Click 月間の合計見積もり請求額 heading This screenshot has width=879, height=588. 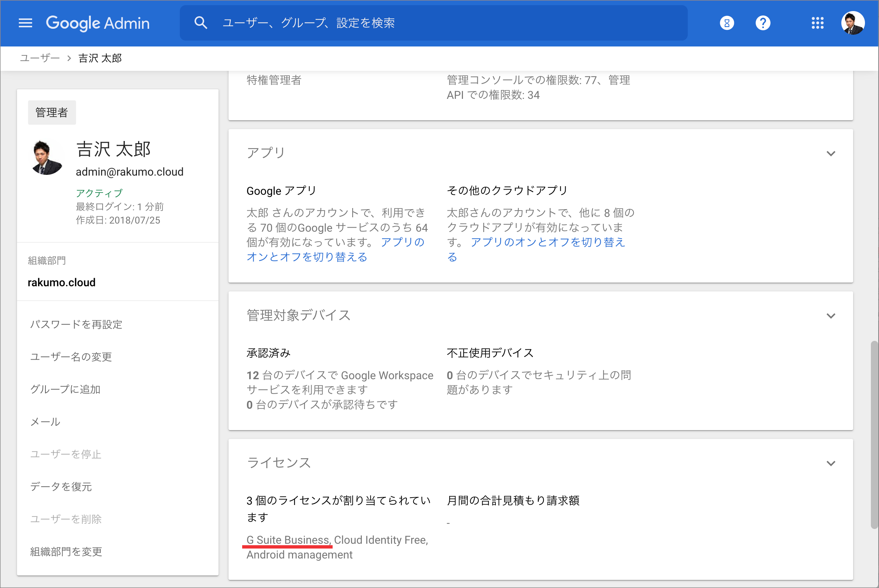(513, 500)
